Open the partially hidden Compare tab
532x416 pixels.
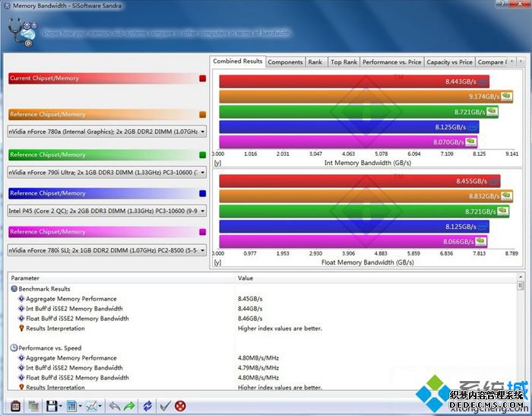(x=491, y=62)
